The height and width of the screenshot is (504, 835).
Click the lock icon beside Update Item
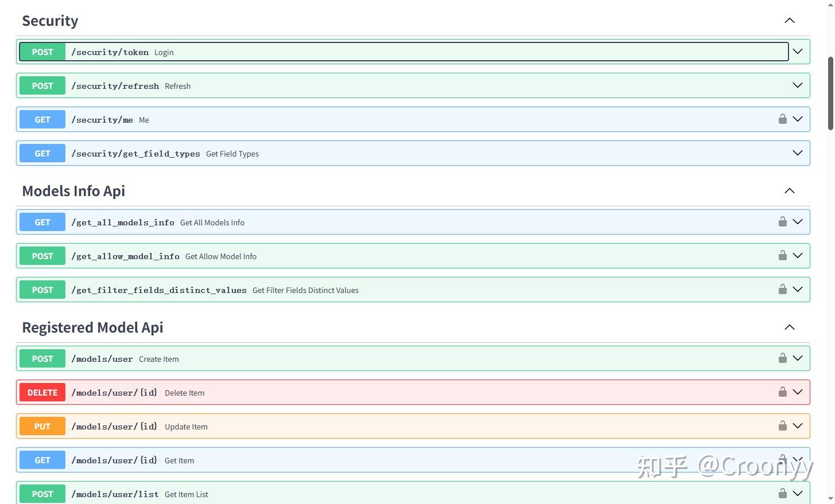783,425
